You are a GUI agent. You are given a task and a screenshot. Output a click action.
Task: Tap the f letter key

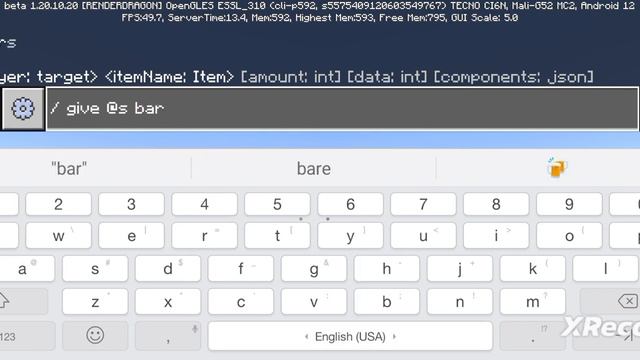tap(241, 269)
